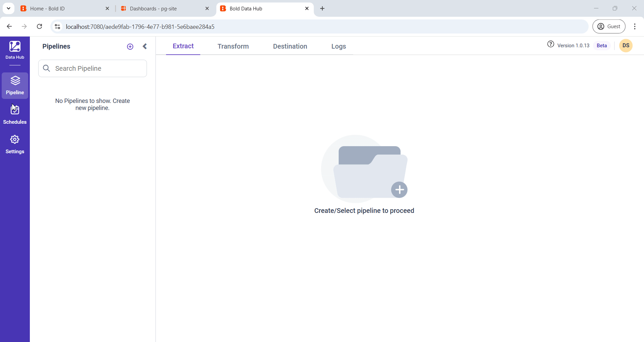The width and height of the screenshot is (644, 342).
Task: Click 'No Pipelines to show' message
Action: pyautogui.click(x=93, y=104)
